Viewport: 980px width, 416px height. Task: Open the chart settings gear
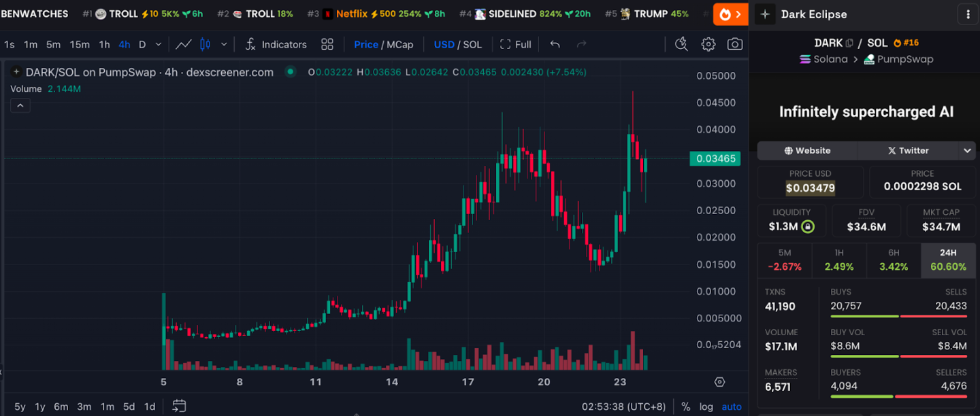(708, 44)
